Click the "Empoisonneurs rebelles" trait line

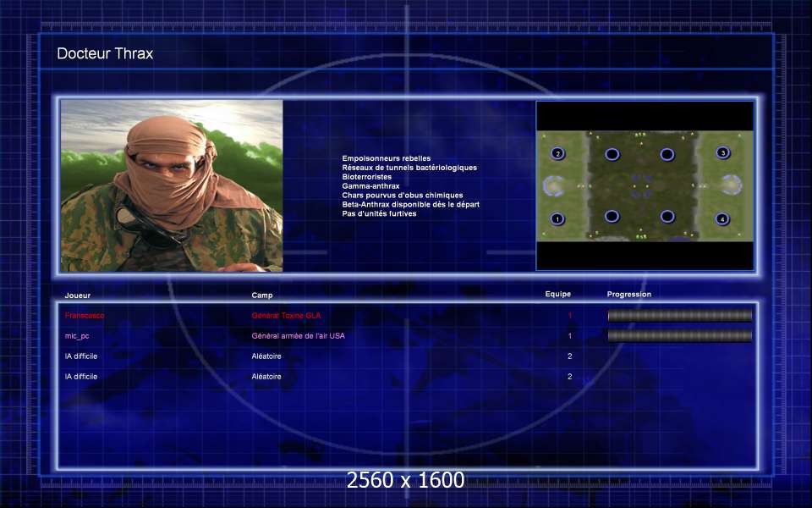(387, 158)
